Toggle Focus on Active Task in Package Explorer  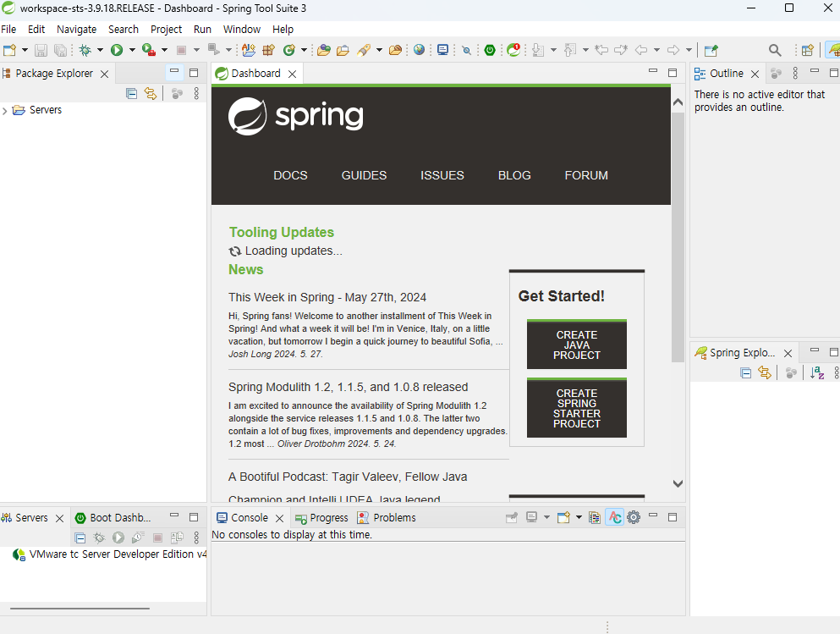tap(177, 94)
